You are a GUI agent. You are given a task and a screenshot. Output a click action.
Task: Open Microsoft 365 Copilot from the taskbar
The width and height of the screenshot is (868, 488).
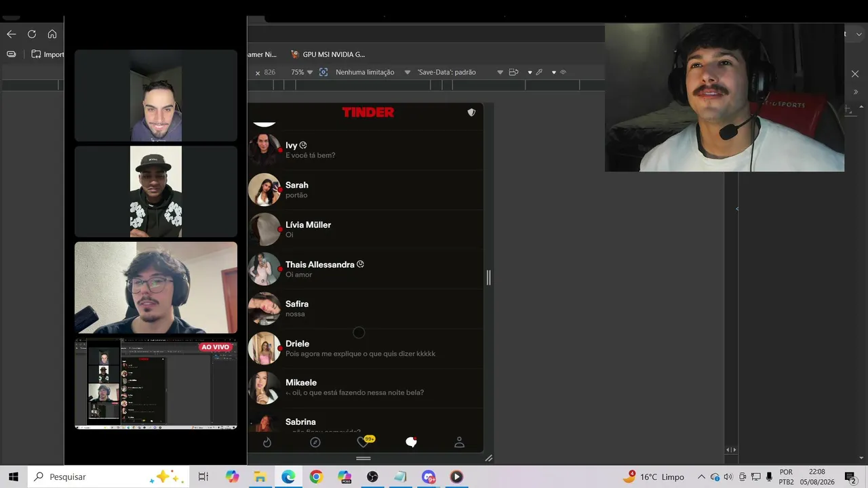click(x=344, y=476)
